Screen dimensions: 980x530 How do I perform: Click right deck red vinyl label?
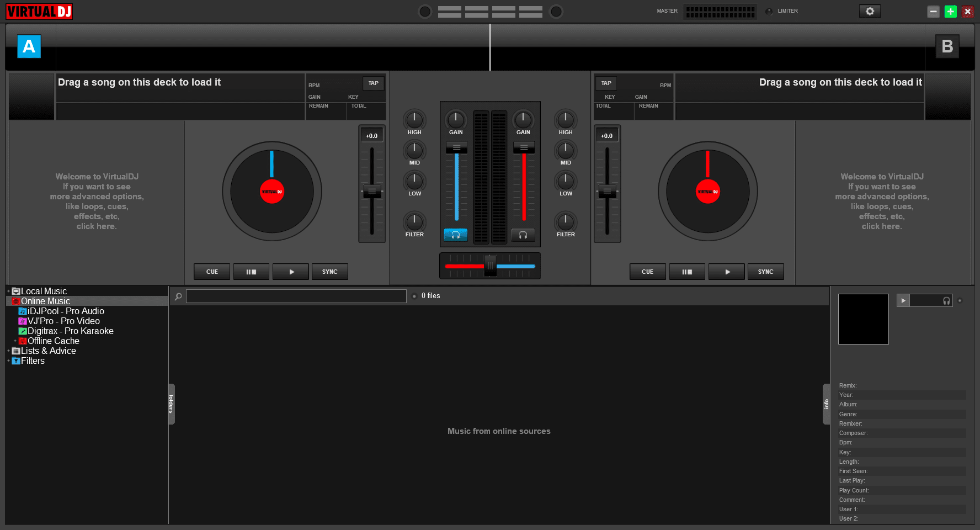(707, 192)
